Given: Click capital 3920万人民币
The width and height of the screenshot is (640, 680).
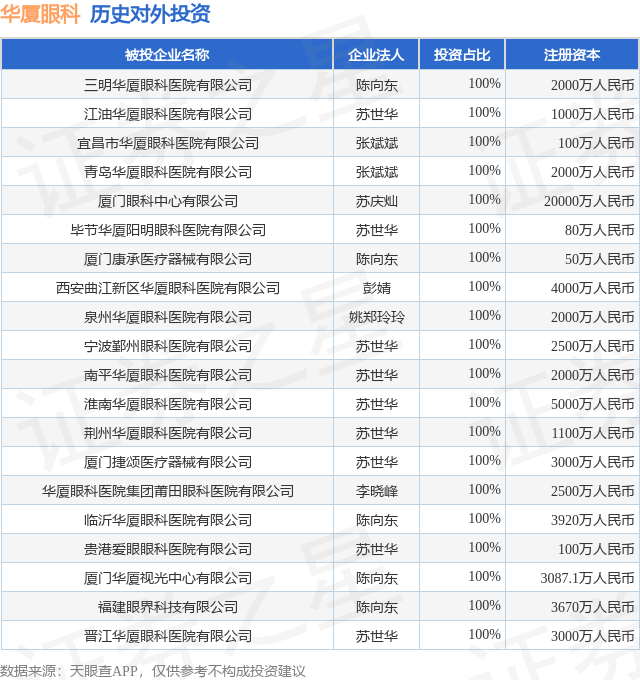Looking at the screenshot, I should point(593,520).
